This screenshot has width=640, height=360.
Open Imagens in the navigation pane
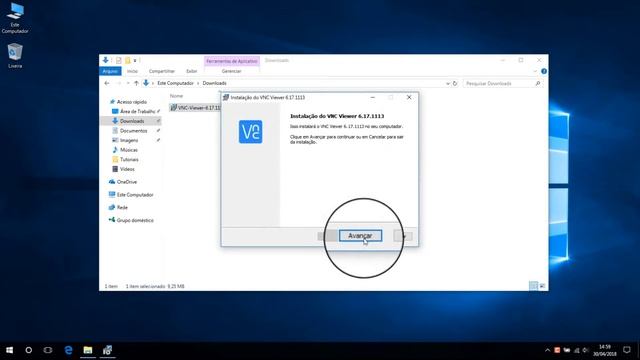[x=129, y=140]
